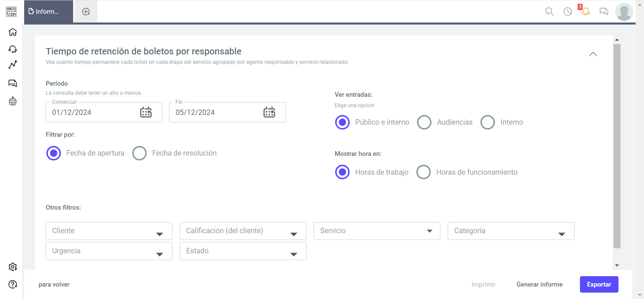Select Horas de trabajo option
This screenshot has width=644, height=299.
tap(342, 172)
